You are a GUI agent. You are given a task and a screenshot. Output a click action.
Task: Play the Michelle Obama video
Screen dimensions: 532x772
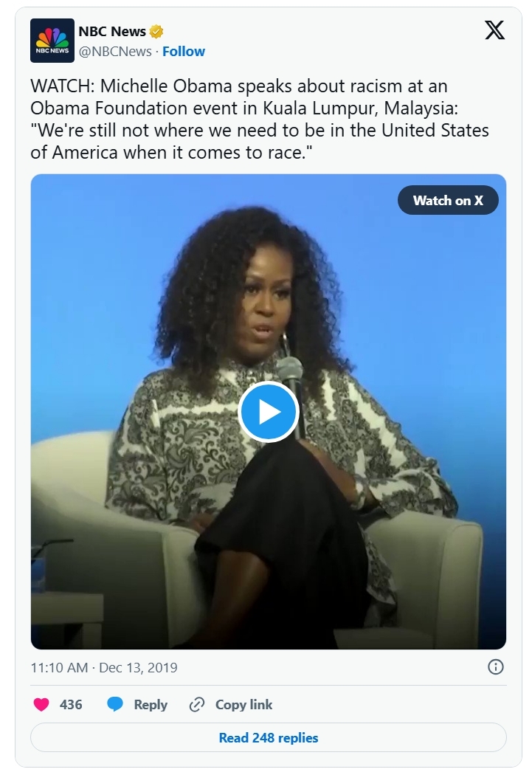tap(269, 412)
